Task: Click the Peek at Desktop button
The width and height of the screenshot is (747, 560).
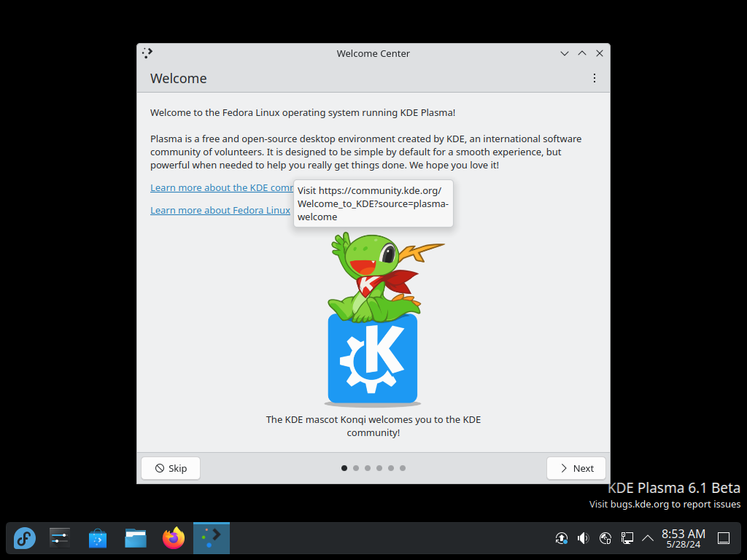Action: coord(724,538)
